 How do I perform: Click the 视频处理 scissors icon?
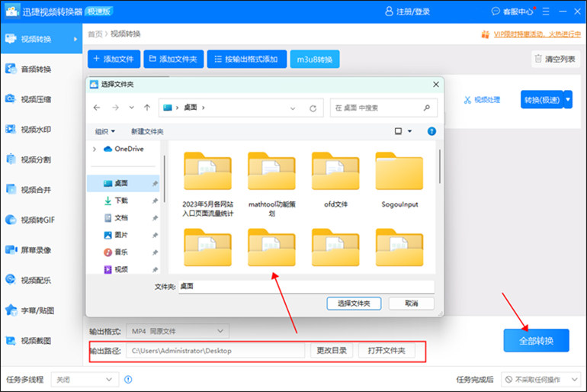tap(467, 100)
